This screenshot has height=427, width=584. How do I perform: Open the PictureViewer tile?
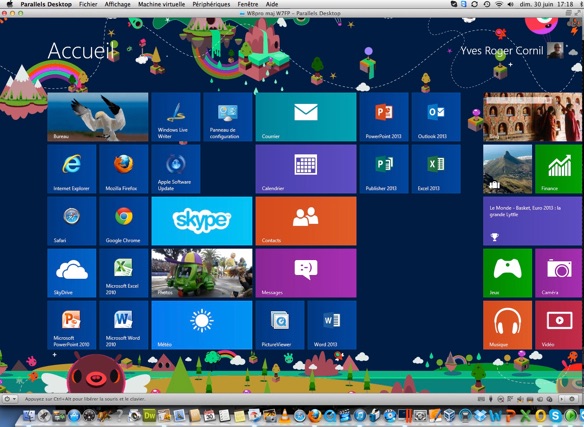[280, 325]
